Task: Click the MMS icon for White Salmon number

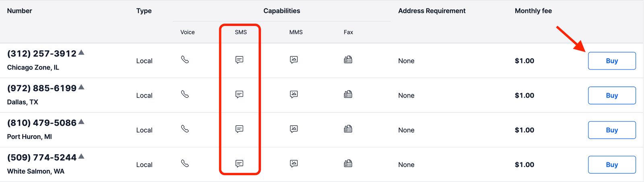Action: [x=294, y=164]
